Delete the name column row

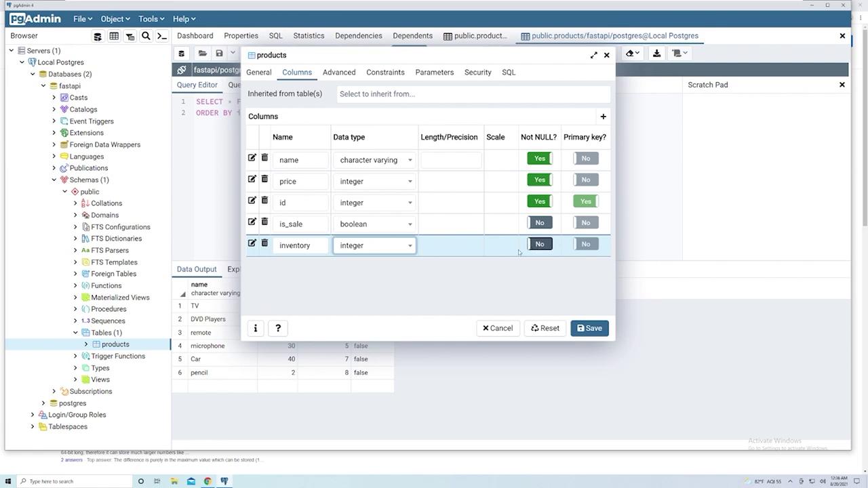[x=264, y=158]
